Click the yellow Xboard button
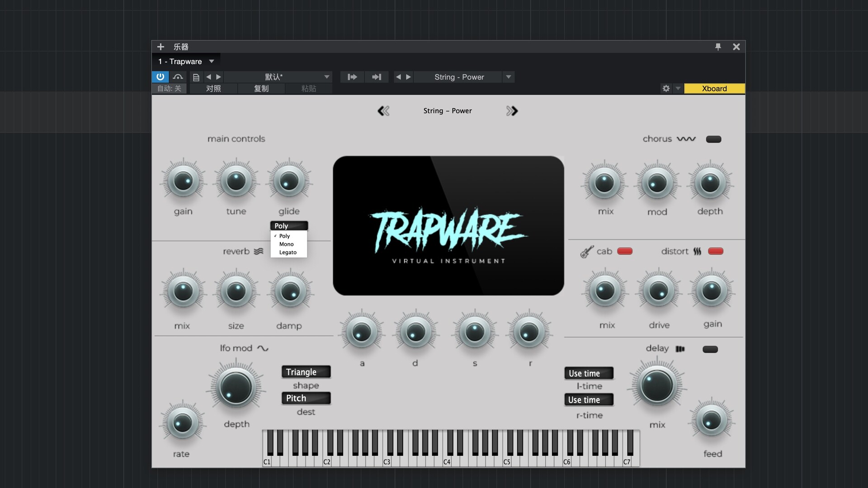 coord(714,89)
